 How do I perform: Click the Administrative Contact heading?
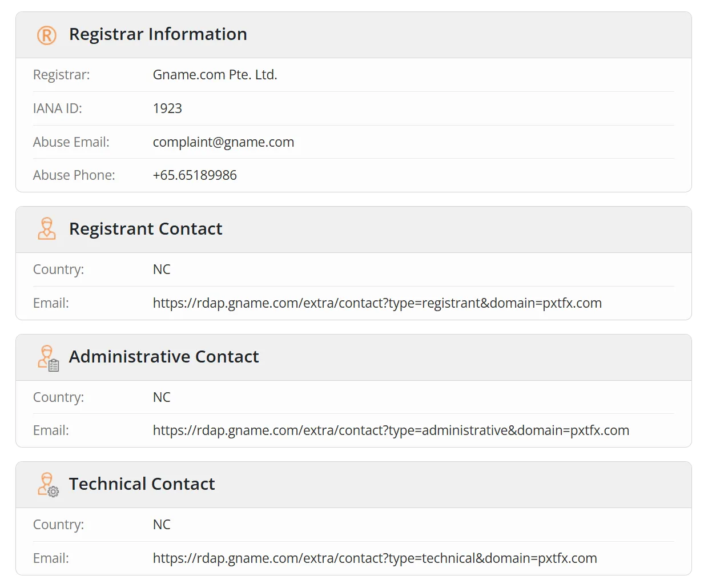pos(164,357)
